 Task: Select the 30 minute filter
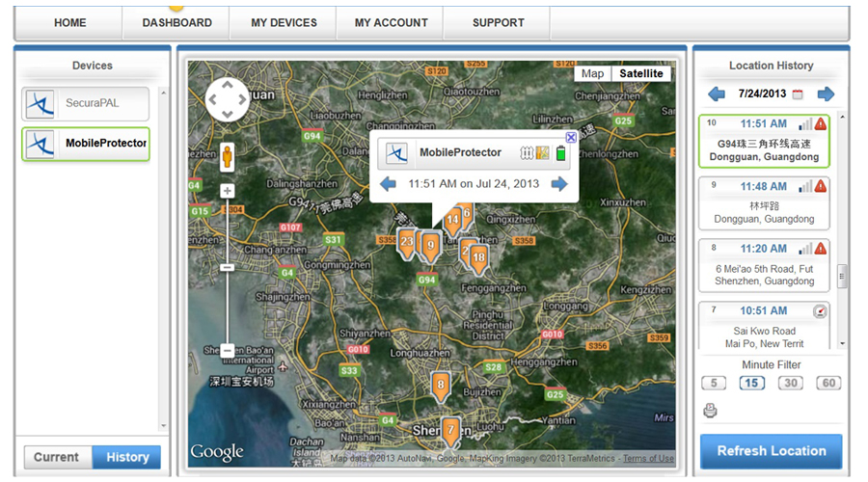[791, 383]
